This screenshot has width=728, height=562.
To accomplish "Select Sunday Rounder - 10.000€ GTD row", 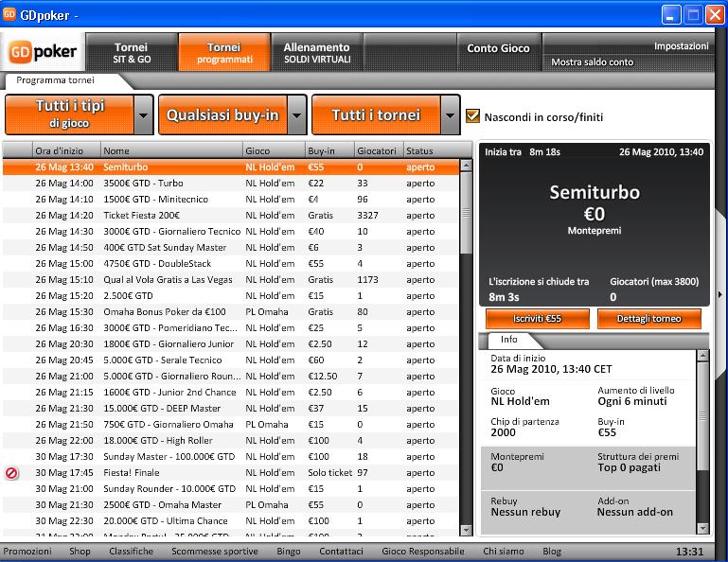I will click(231, 489).
